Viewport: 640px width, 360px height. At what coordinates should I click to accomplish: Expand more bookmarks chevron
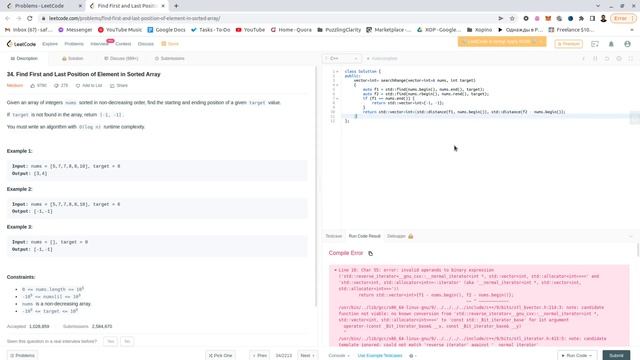[x=632, y=30]
